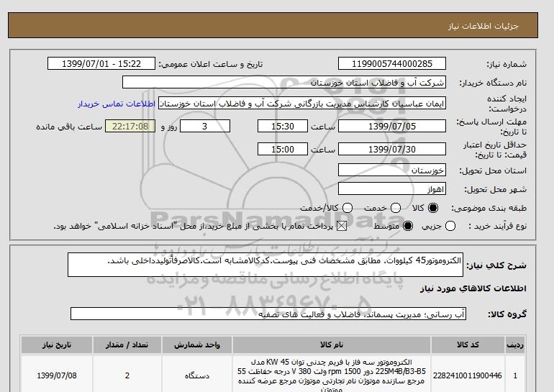Click the general description text area
Screen dimensions: 554x392
(265, 265)
